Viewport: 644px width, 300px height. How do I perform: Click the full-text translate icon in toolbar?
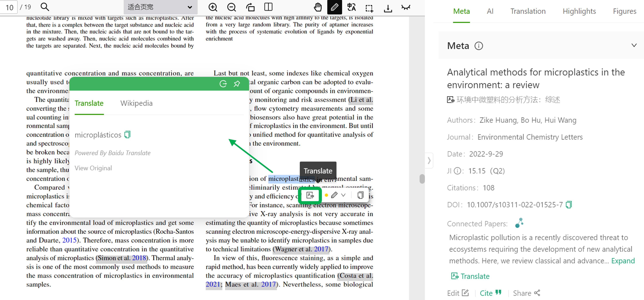click(351, 7)
